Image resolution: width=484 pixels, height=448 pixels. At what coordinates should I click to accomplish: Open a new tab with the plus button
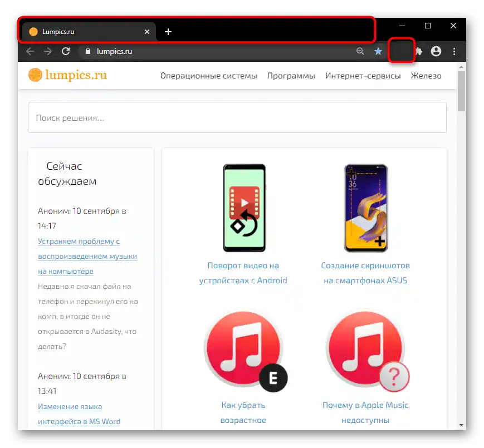point(168,32)
